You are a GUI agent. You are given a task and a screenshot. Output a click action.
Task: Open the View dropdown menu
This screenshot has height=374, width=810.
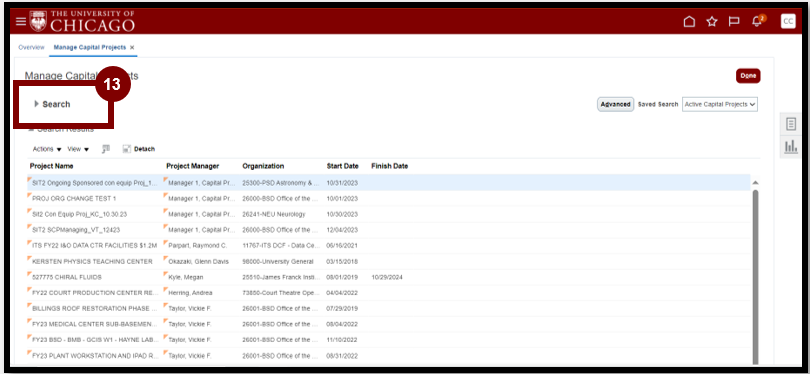tap(78, 149)
